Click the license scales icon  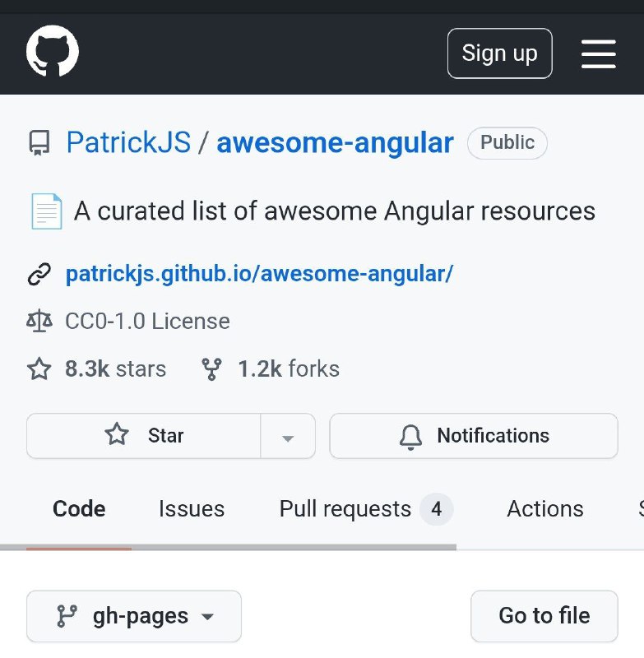(x=39, y=322)
